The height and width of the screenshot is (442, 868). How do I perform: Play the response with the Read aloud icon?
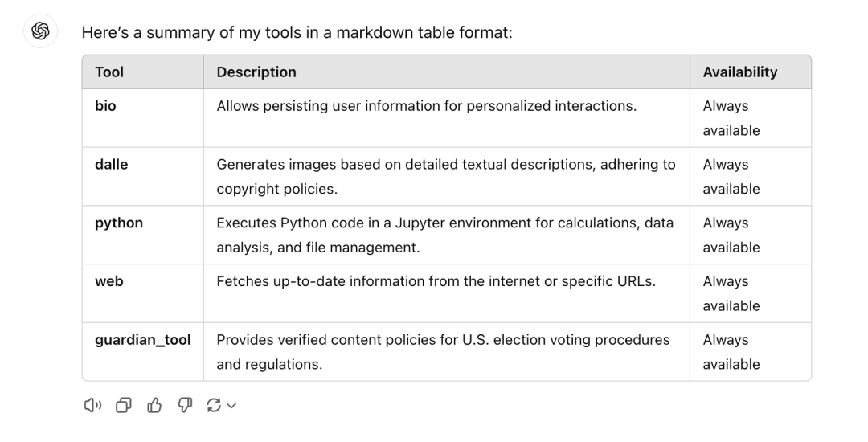(x=92, y=406)
